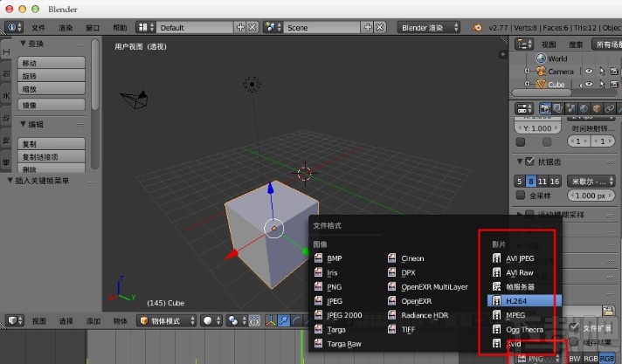Set anti-aliasing samples to 16
622x364 pixels.
point(555,182)
